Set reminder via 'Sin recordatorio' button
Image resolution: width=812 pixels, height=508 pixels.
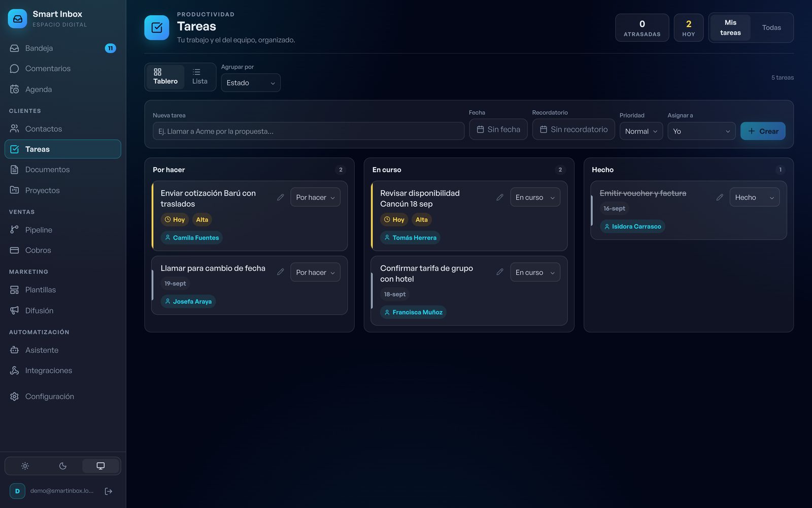pos(573,130)
